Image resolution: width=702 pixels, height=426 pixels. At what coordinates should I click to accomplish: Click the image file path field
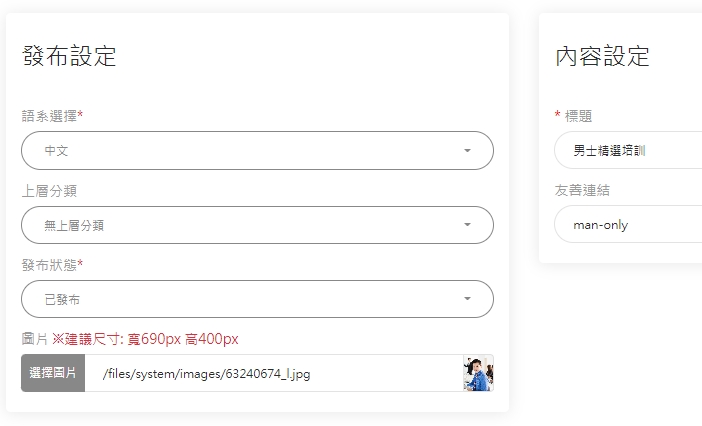[272, 374]
